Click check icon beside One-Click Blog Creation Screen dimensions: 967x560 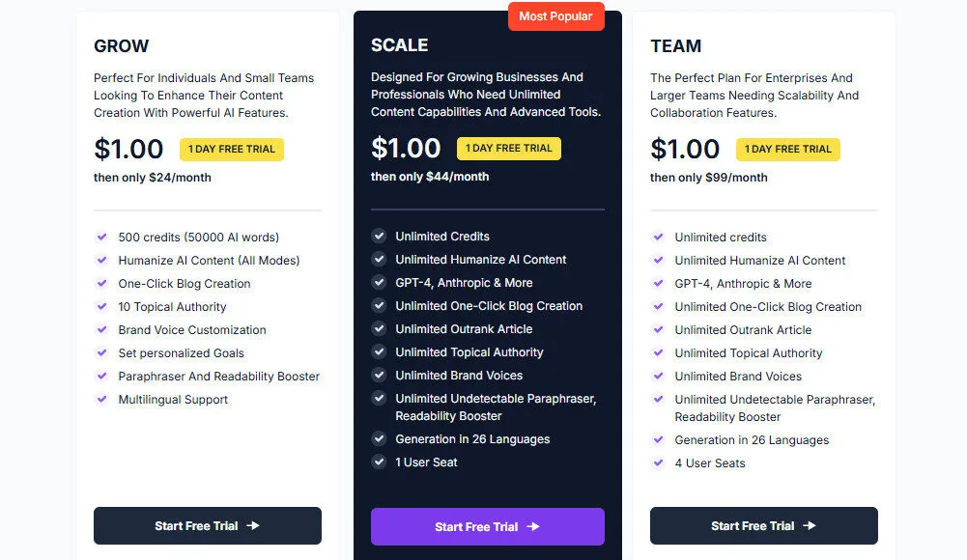tap(101, 283)
